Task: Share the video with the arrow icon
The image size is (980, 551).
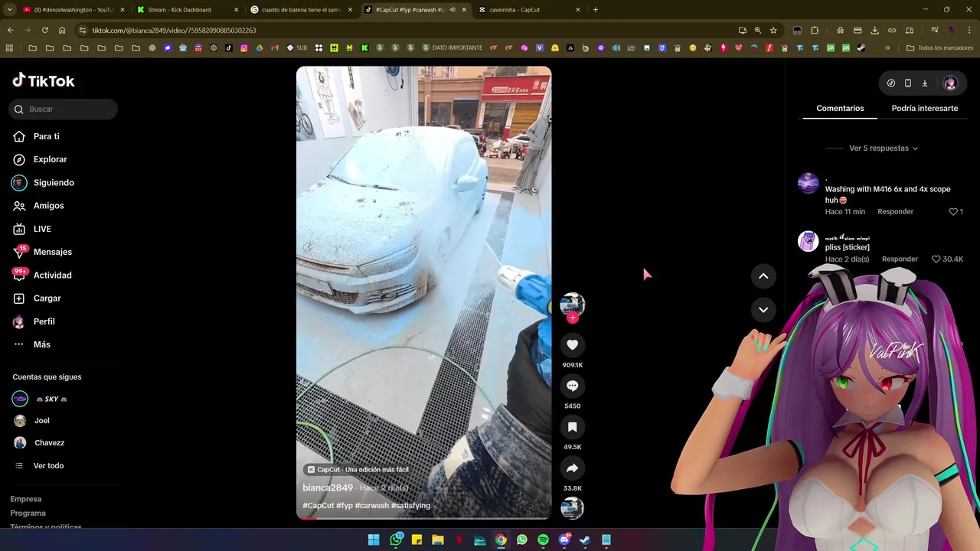Action: click(x=572, y=468)
